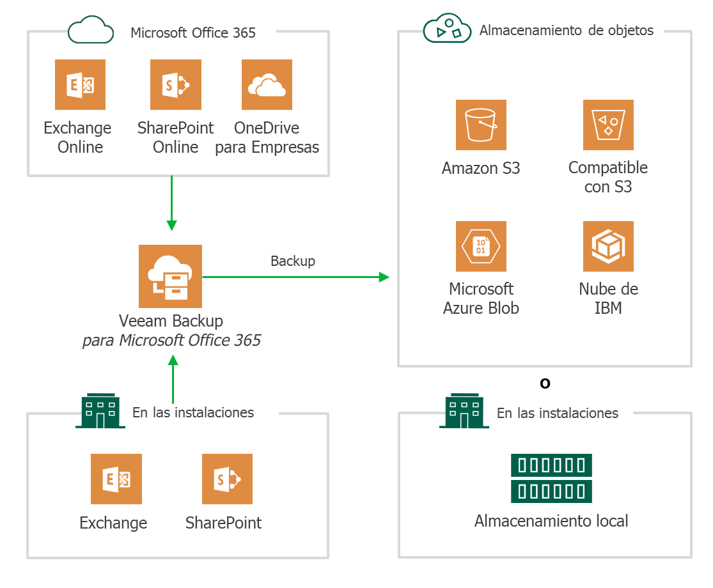The height and width of the screenshot is (588, 713).
Task: Click the 'Almacenamiento local' label
Action: click(551, 521)
